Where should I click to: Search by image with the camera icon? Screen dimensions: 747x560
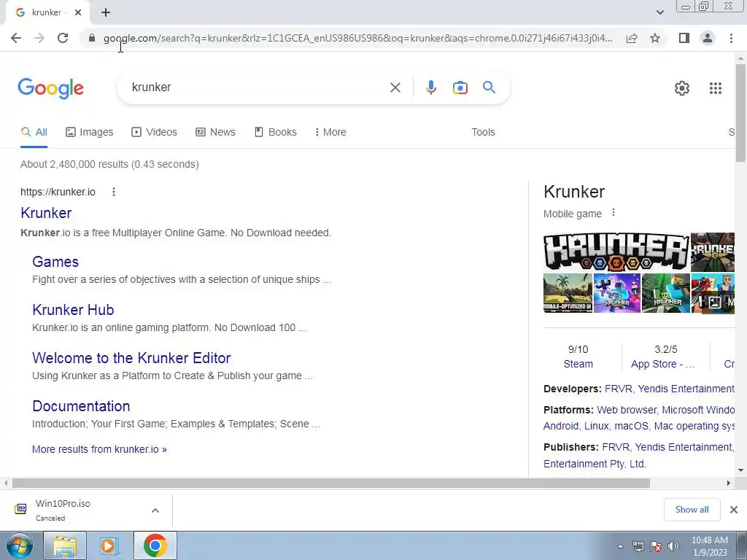[460, 87]
